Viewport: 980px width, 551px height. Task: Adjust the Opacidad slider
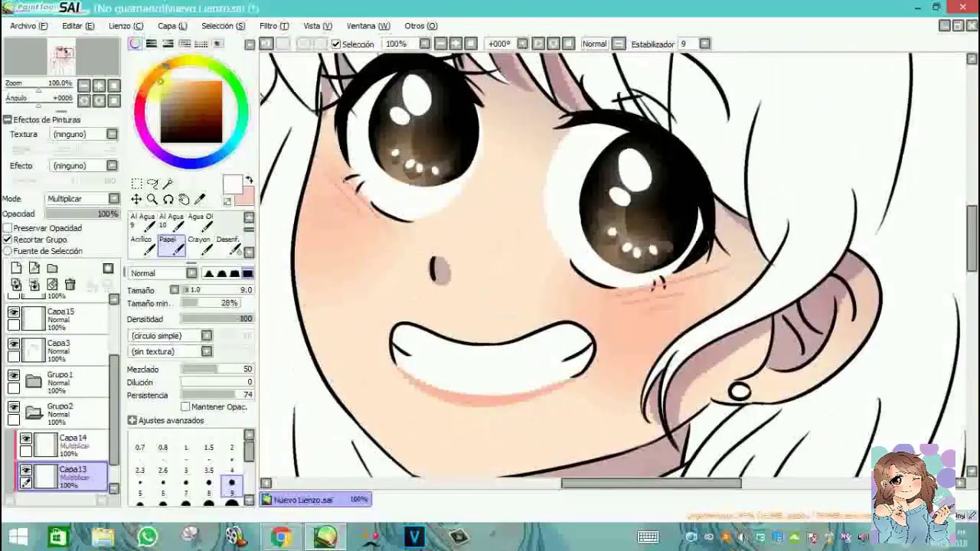click(x=81, y=214)
